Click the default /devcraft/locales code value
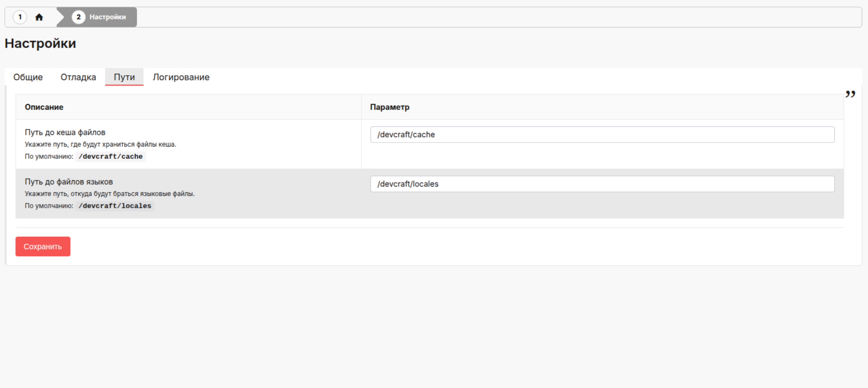868x388 pixels. pos(115,206)
